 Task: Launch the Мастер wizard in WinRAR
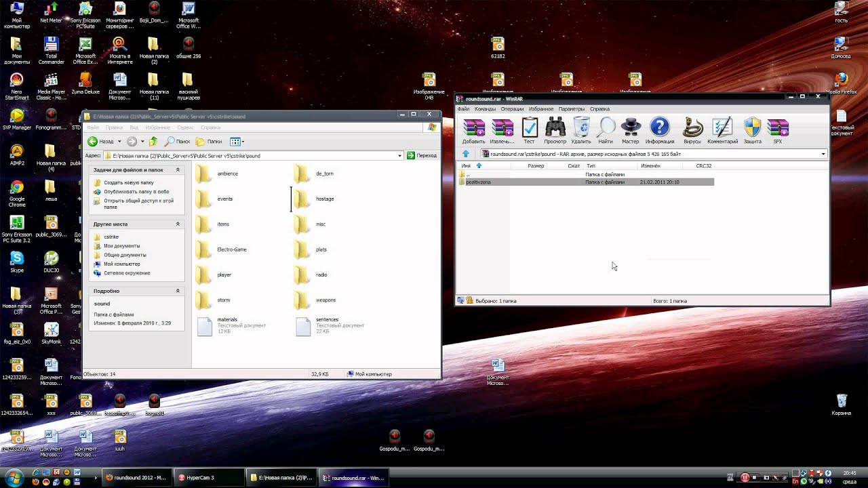tap(631, 130)
